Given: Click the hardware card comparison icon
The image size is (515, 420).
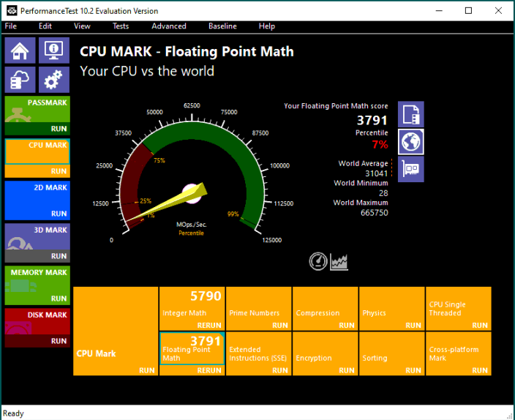Looking at the screenshot, I should point(411,169).
